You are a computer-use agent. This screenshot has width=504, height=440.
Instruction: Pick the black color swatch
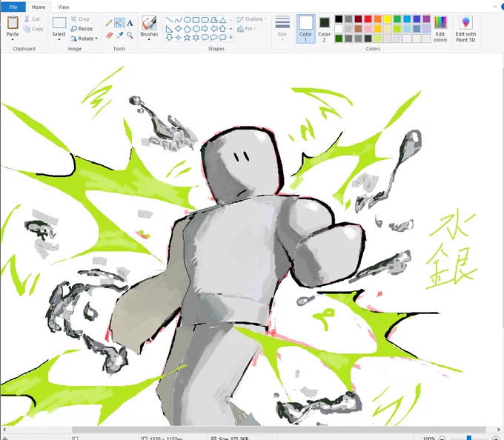pos(339,19)
